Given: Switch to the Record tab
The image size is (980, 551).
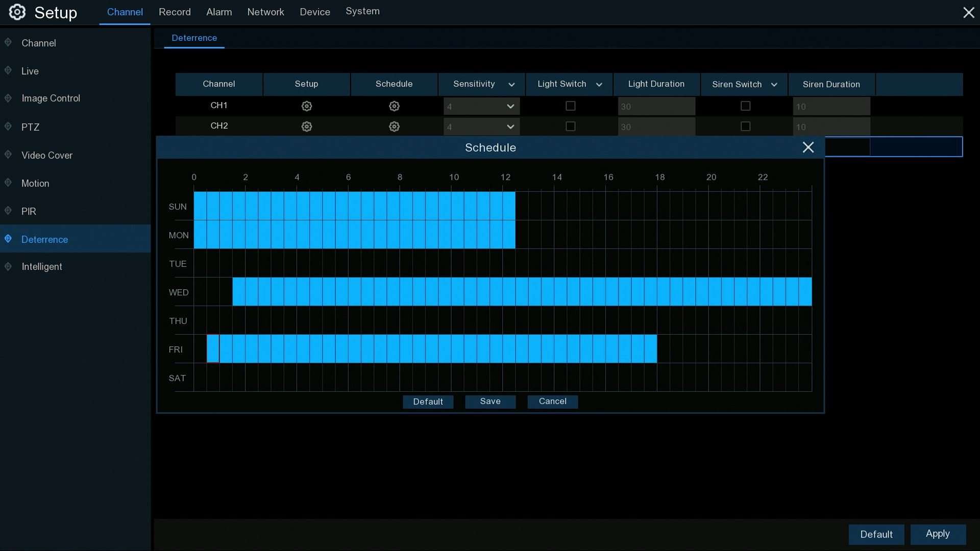Looking at the screenshot, I should (x=175, y=12).
